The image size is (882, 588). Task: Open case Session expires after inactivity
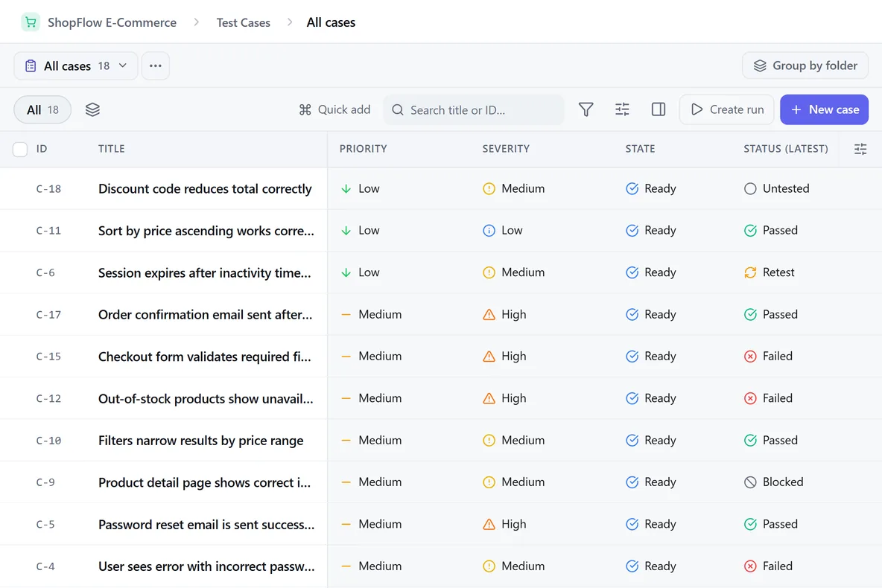click(204, 272)
